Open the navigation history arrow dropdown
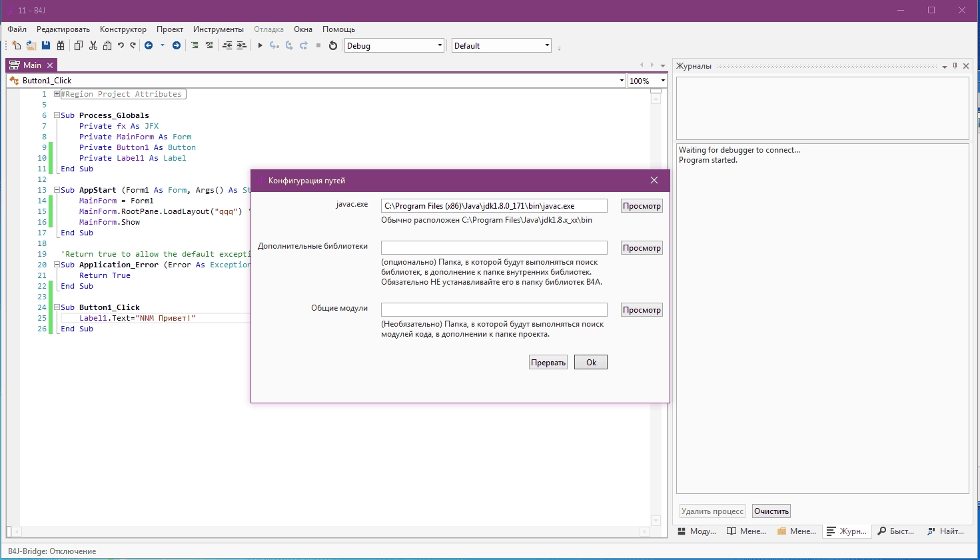 [163, 45]
